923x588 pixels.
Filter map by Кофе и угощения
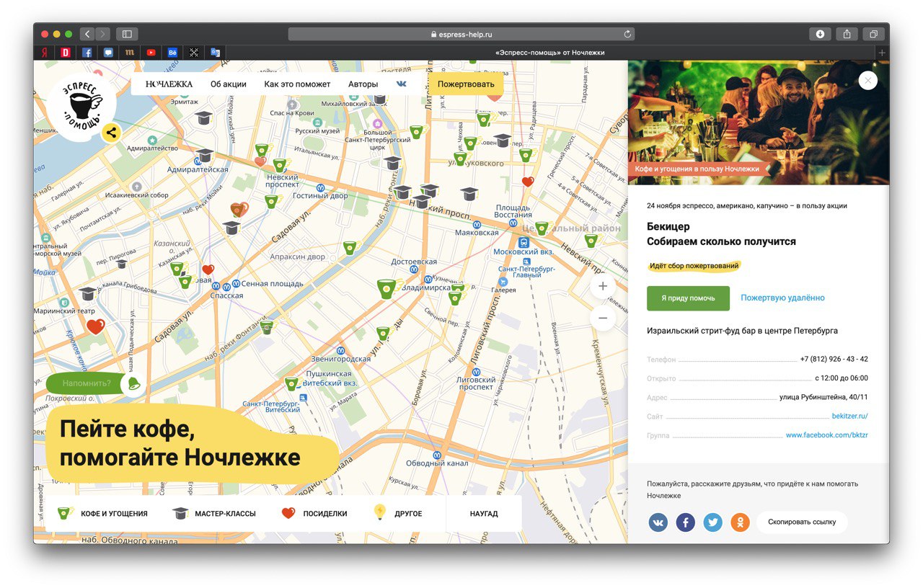pyautogui.click(x=103, y=514)
